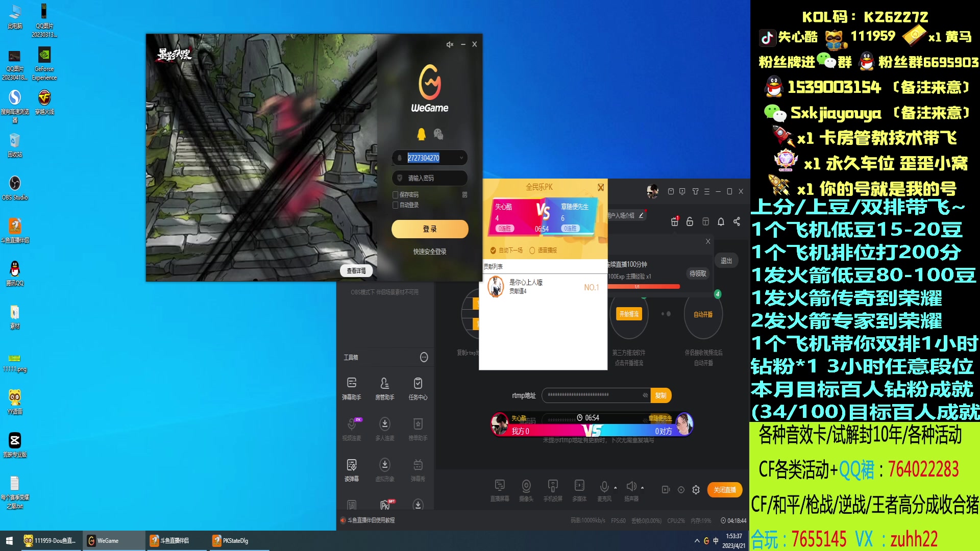The height and width of the screenshot is (551, 980).
Task: Click the circular target icon in bottom bar
Action: pyautogui.click(x=681, y=490)
